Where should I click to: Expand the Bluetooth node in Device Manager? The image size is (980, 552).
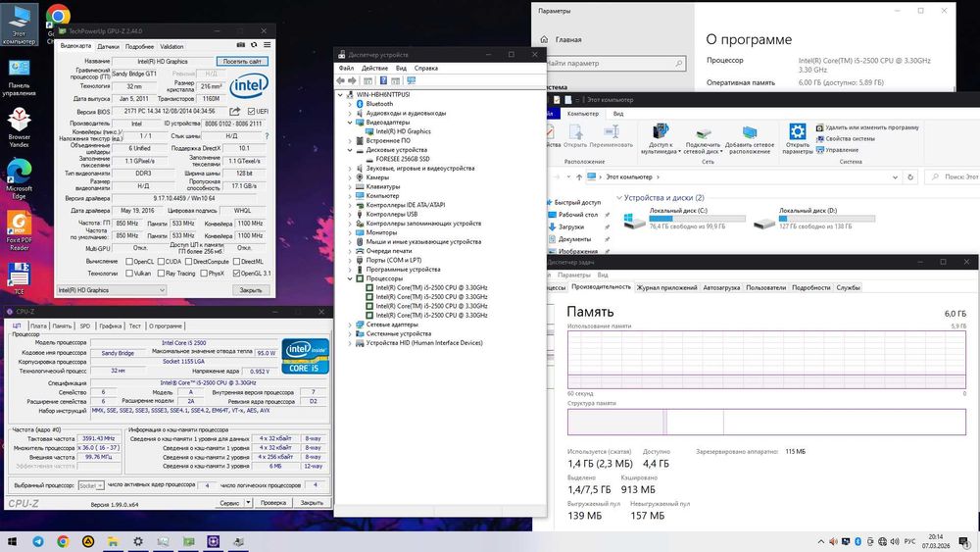(x=350, y=104)
